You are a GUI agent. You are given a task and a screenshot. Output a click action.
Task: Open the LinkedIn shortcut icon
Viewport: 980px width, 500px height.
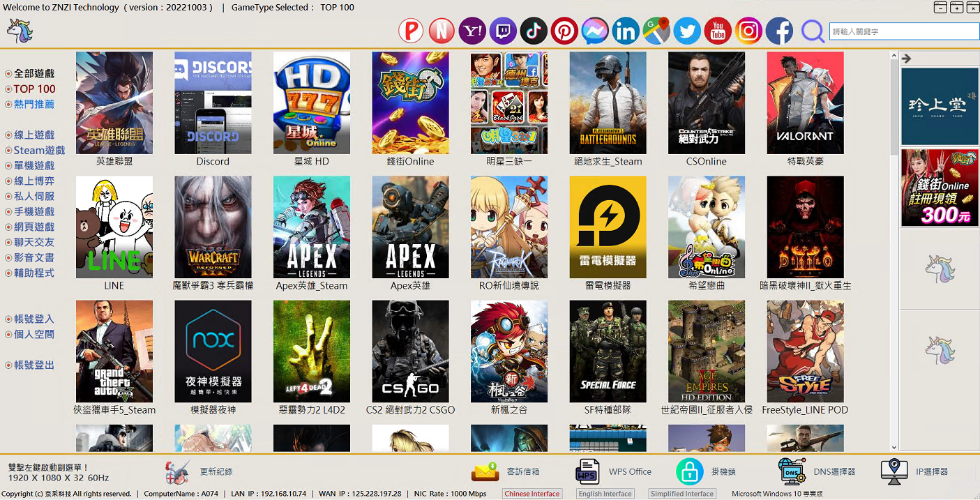click(626, 31)
